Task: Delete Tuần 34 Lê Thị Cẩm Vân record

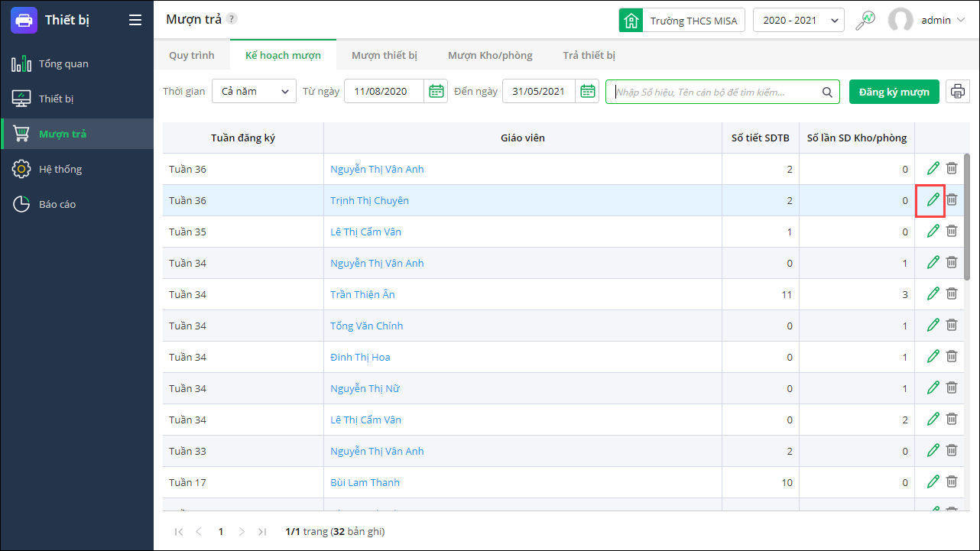Action: pyautogui.click(x=952, y=420)
